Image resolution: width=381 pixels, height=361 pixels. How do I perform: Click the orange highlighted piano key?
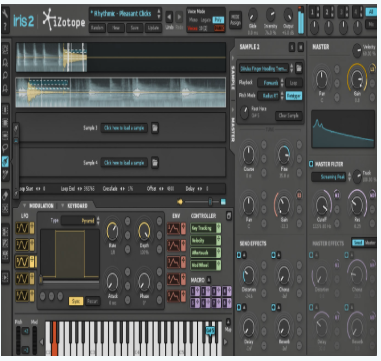54,338
